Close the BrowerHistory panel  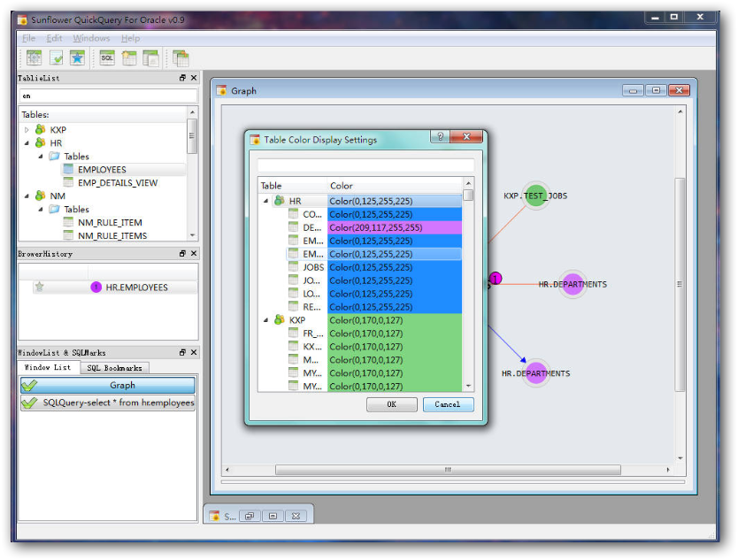pyautogui.click(x=194, y=253)
